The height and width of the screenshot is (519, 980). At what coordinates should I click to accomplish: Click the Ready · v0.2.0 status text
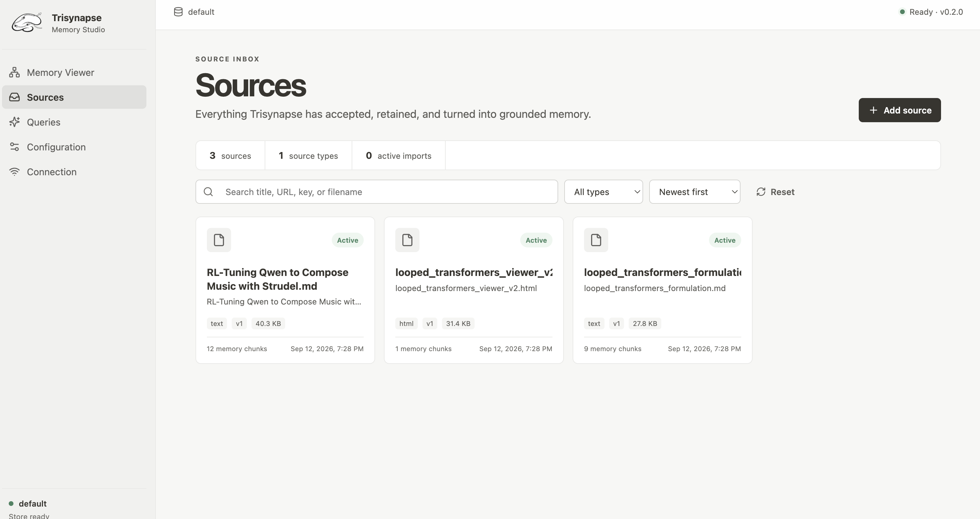tap(936, 12)
